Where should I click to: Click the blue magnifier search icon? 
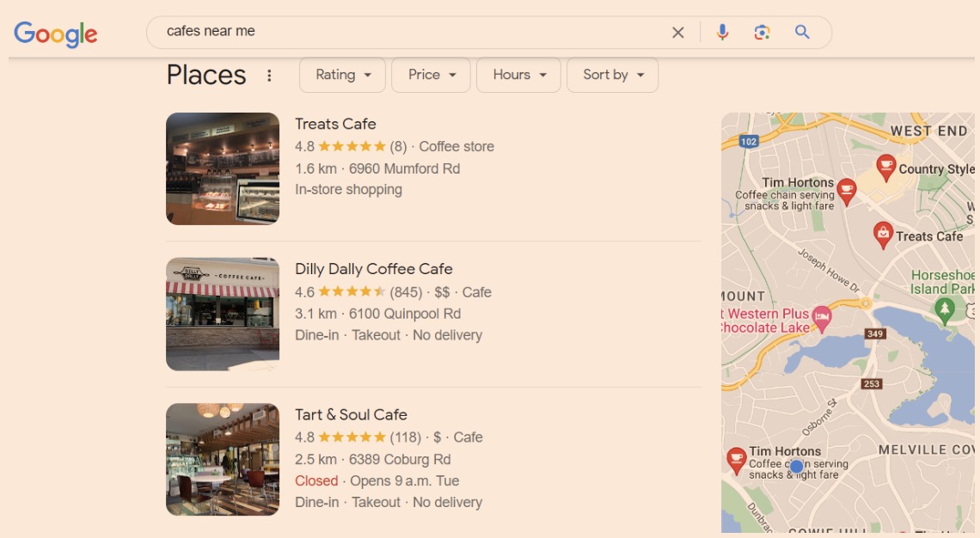(803, 32)
